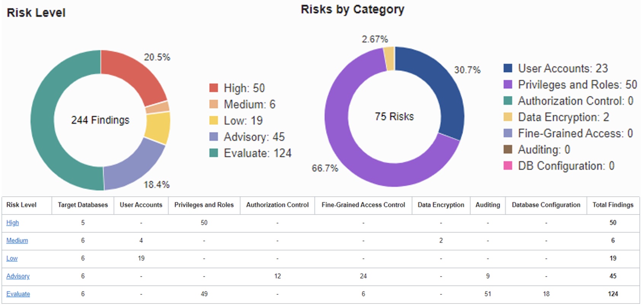Click the purple Privileges and Roles swatch
The image size is (644, 308).
(x=508, y=84)
